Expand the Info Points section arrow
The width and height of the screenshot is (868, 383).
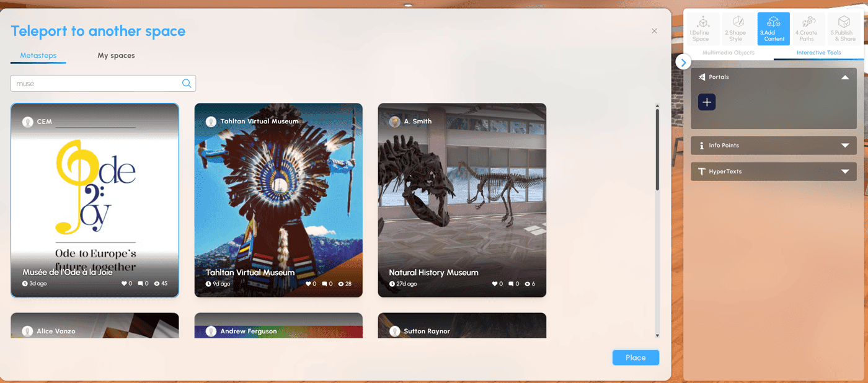[x=845, y=146]
